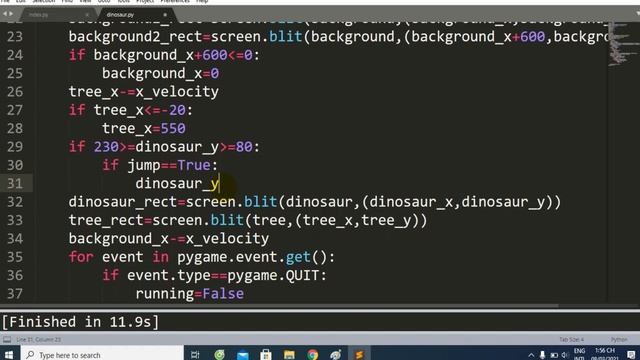Screen dimensions: 640x360
Task: Click 'running=False' on line 37
Action: point(189,294)
